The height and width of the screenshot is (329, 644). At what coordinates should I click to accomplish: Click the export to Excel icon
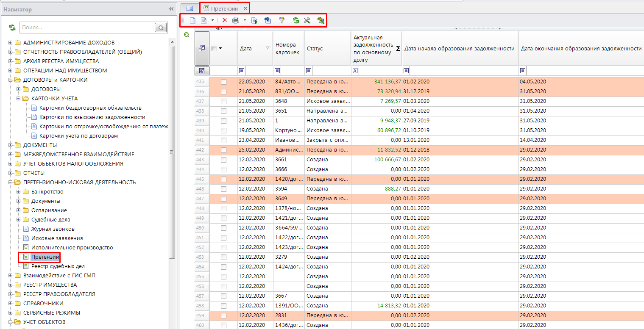click(321, 20)
